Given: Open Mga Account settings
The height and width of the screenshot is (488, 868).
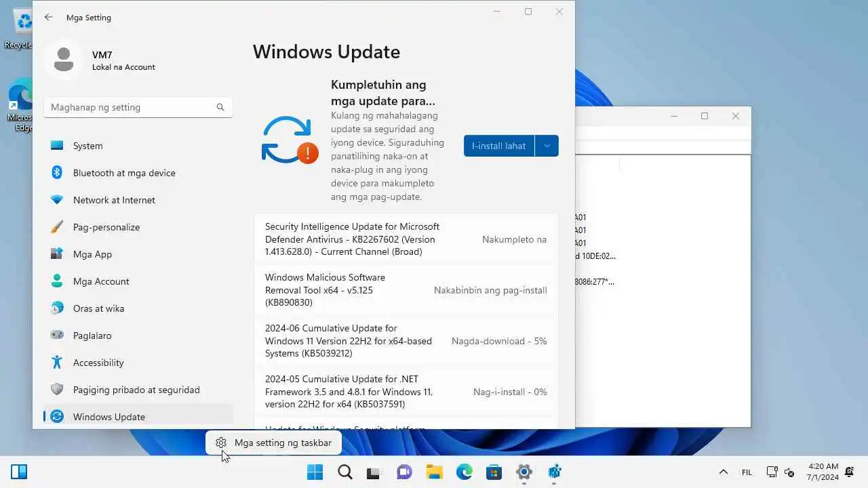Looking at the screenshot, I should click(138, 281).
